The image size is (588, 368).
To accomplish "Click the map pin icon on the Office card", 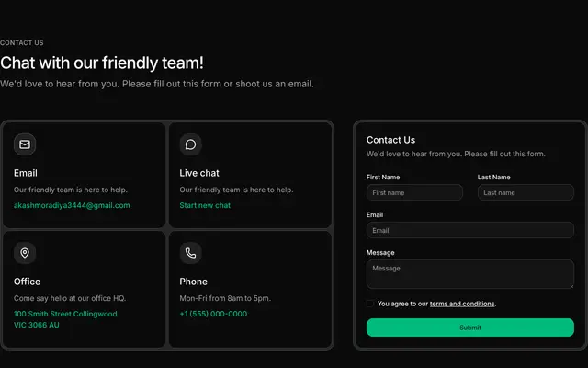I will tap(25, 253).
